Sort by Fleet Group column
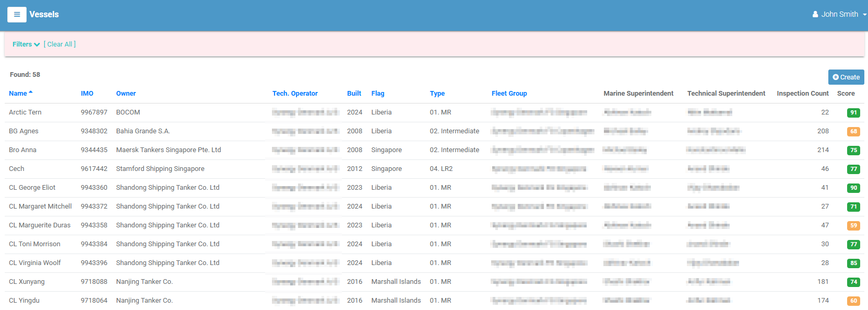Screen dimensions: 868x310 (509, 94)
